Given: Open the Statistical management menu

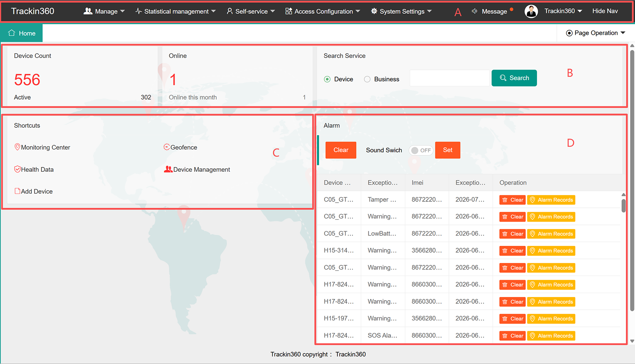Looking at the screenshot, I should click(x=175, y=11).
